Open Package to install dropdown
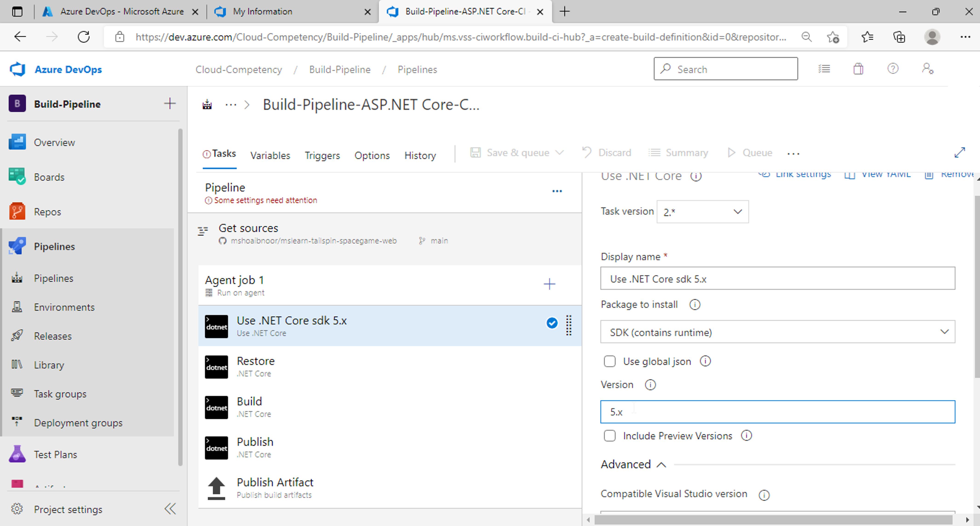The width and height of the screenshot is (980, 526). [778, 332]
